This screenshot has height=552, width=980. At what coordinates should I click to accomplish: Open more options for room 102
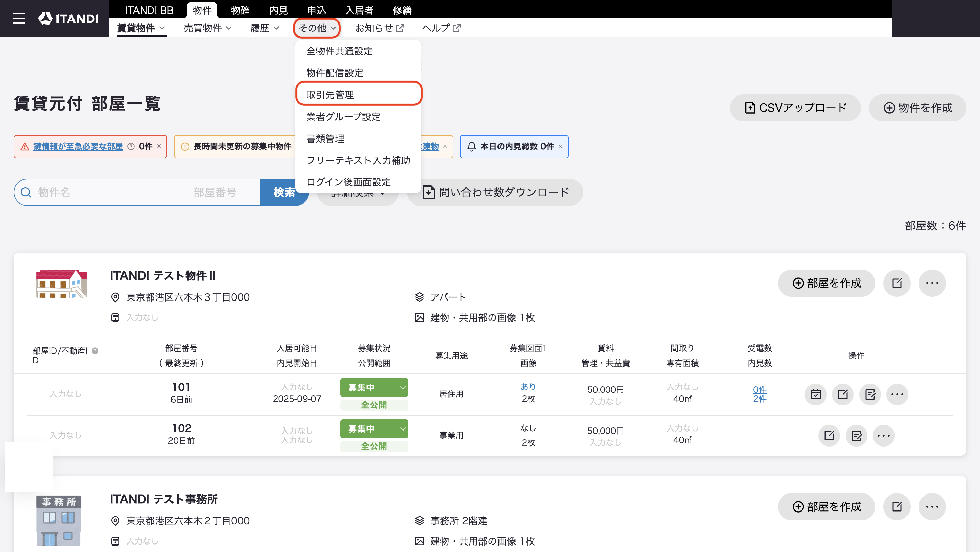tap(883, 435)
